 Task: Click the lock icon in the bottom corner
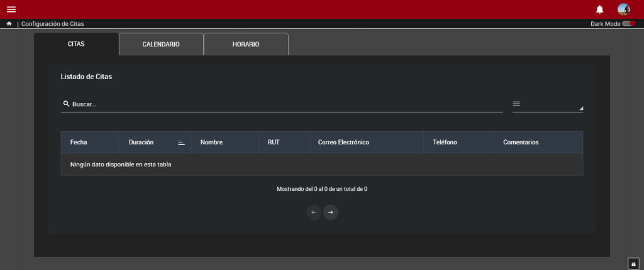(633, 263)
